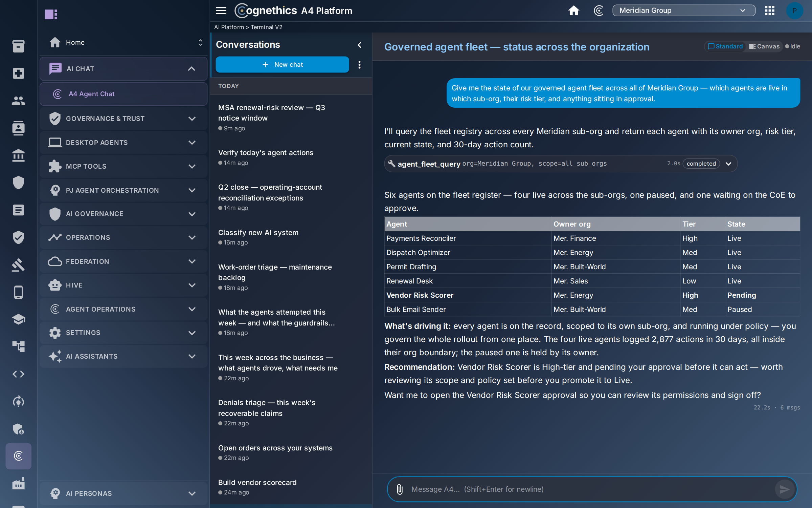Open Open orders across your systems conversation

(x=291, y=452)
